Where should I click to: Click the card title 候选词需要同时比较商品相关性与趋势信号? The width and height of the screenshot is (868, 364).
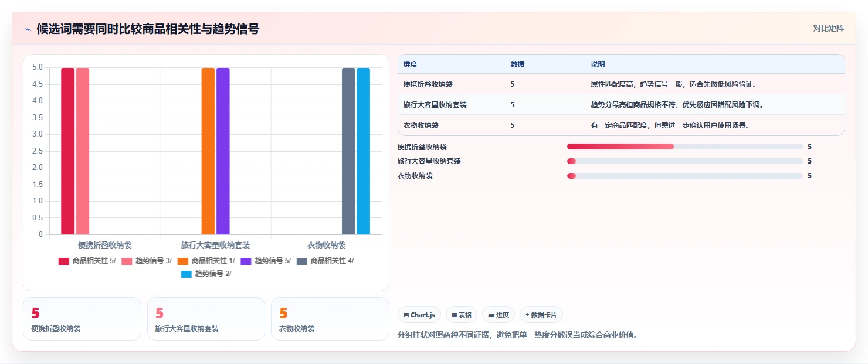click(148, 29)
